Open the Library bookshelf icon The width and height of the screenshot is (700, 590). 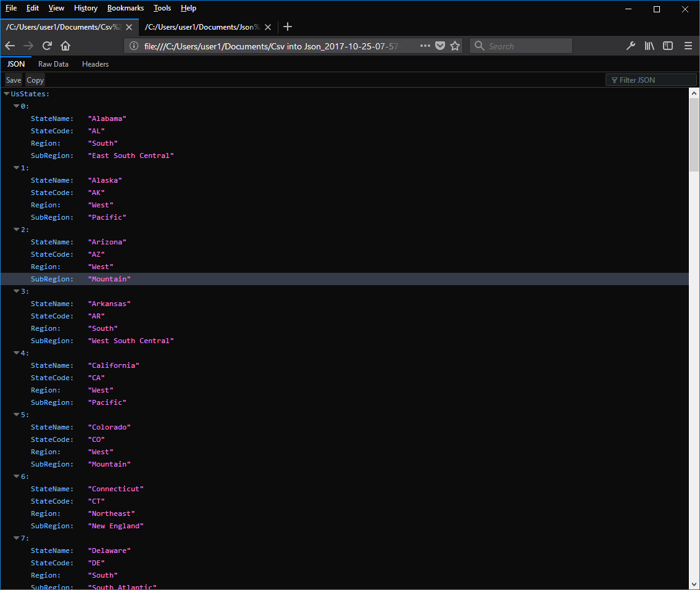tap(649, 46)
